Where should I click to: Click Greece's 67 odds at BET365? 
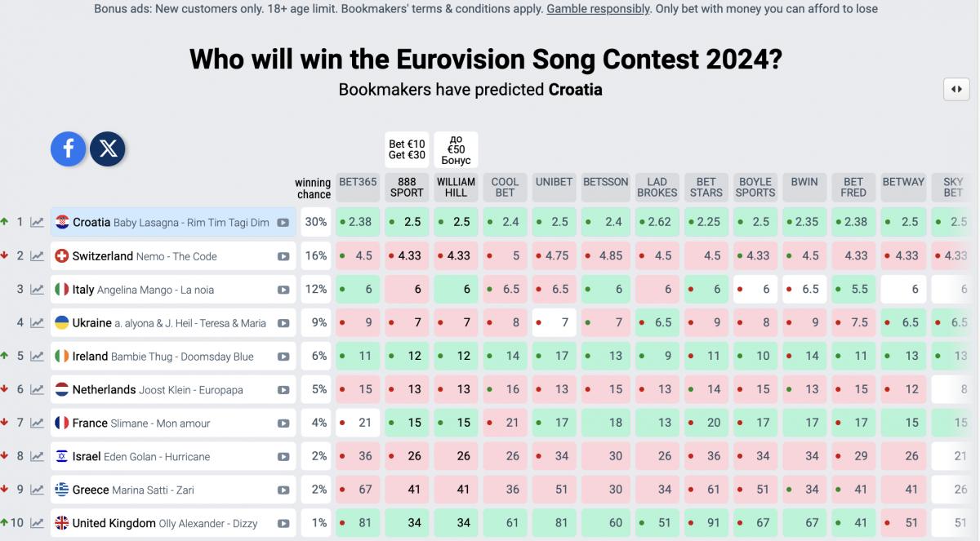click(x=358, y=490)
